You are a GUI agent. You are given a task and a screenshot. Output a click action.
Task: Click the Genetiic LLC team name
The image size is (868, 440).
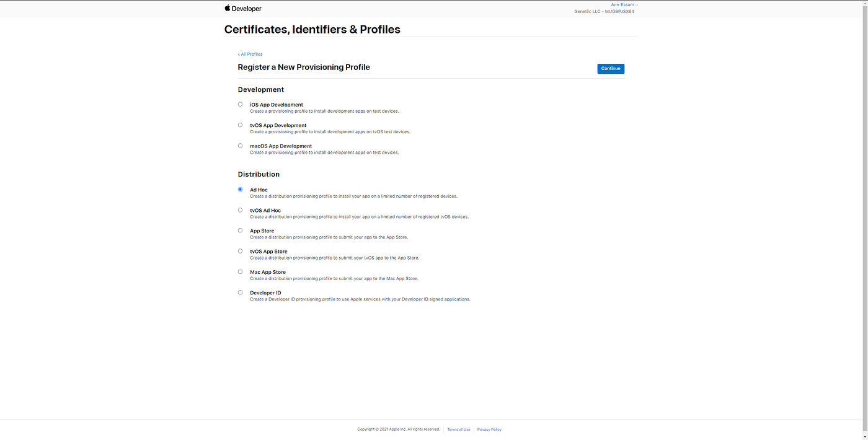pyautogui.click(x=587, y=11)
